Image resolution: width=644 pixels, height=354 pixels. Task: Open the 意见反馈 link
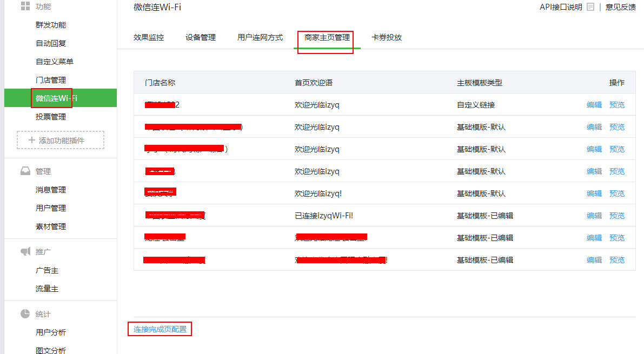pos(621,7)
